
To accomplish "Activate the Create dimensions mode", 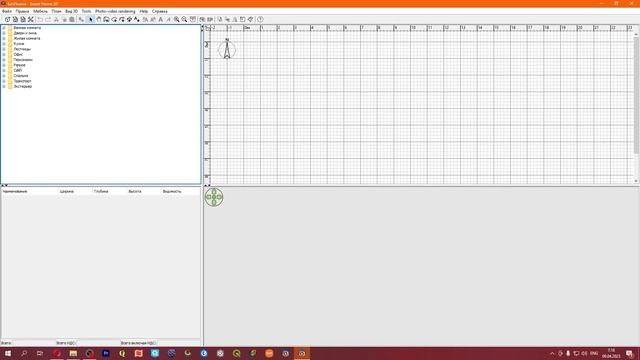I will tap(130, 19).
